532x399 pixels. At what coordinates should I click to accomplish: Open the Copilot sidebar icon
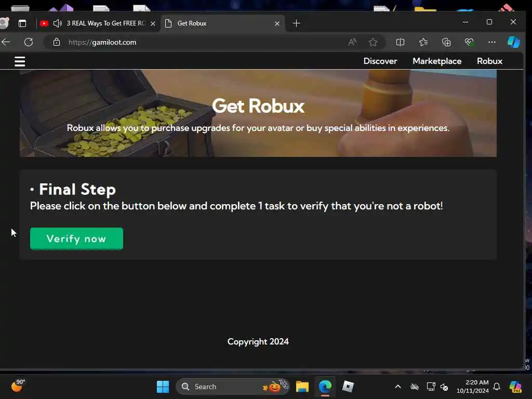[x=513, y=42]
